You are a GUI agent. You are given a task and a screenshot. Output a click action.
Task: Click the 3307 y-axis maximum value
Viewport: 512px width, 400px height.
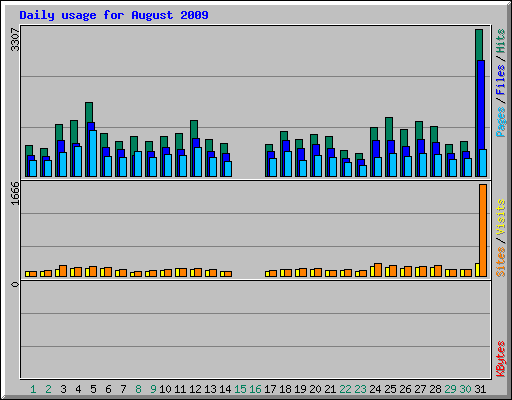click(x=15, y=40)
